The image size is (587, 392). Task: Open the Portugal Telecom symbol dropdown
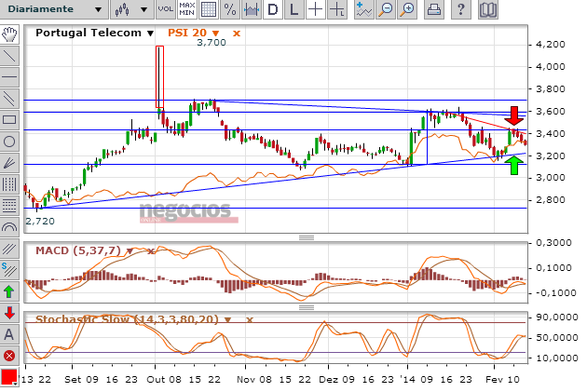(150, 34)
